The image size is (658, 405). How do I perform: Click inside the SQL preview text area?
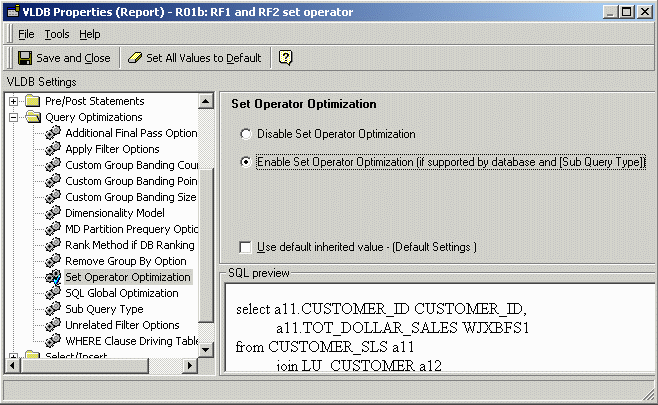[x=440, y=327]
